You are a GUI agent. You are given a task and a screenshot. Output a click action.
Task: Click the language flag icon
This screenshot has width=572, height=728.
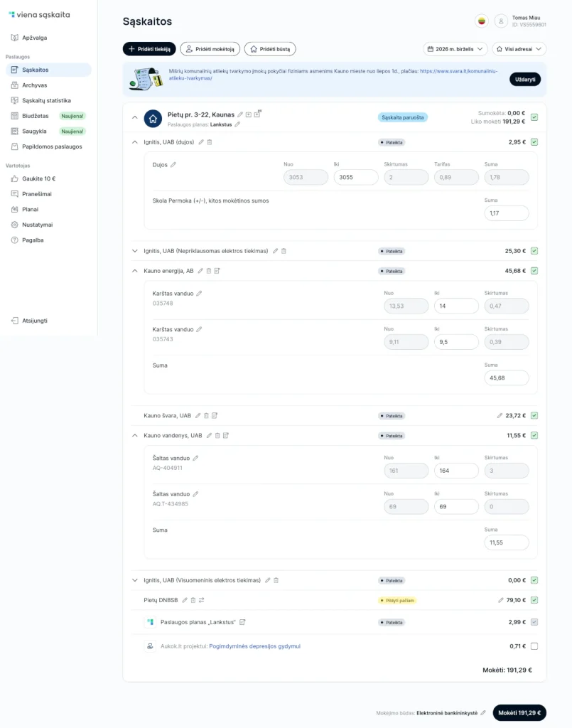(482, 21)
